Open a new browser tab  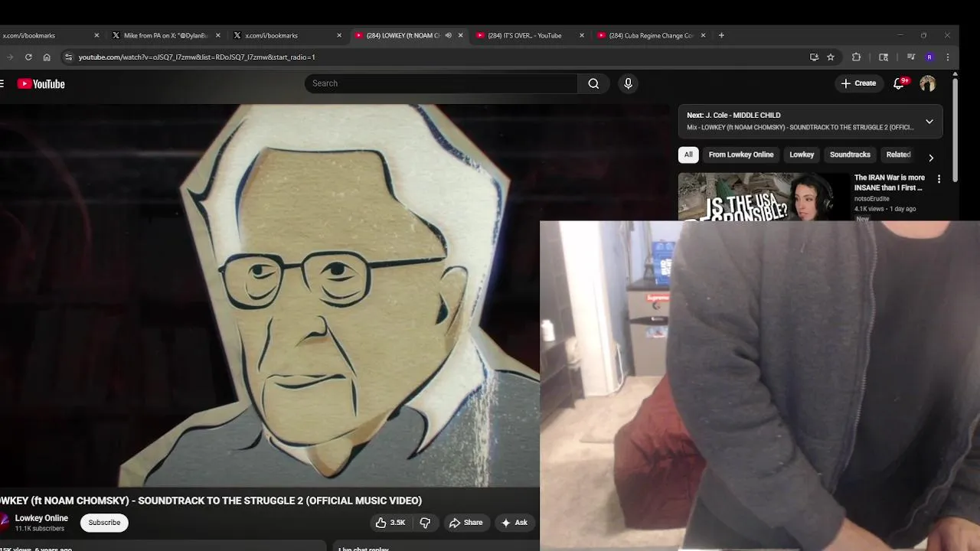(x=721, y=35)
